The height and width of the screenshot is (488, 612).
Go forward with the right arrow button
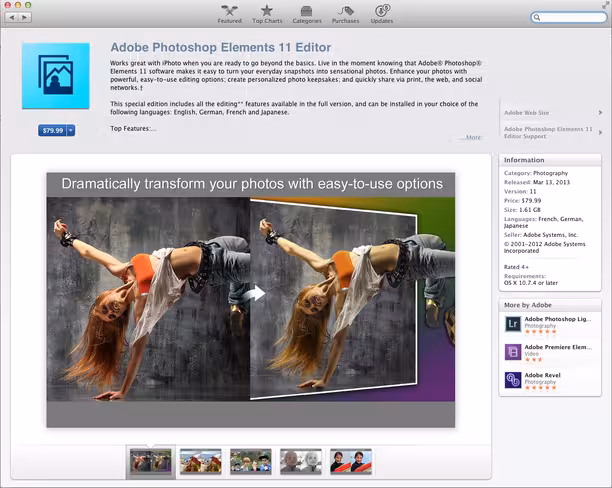pyautogui.click(x=25, y=17)
